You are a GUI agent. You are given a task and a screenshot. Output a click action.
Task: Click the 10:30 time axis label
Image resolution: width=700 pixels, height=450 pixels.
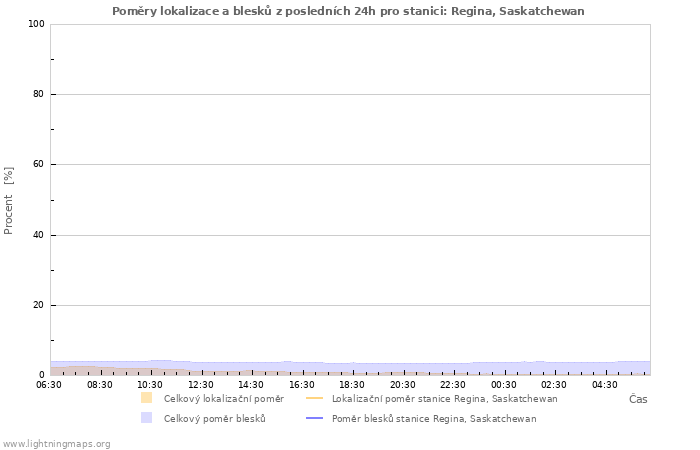point(150,384)
